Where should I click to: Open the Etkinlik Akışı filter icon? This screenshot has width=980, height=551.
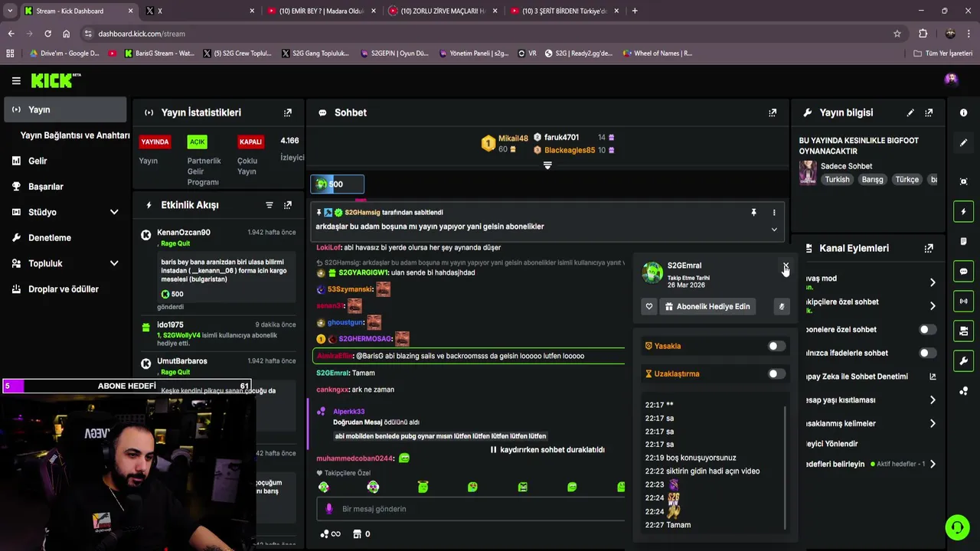point(269,205)
